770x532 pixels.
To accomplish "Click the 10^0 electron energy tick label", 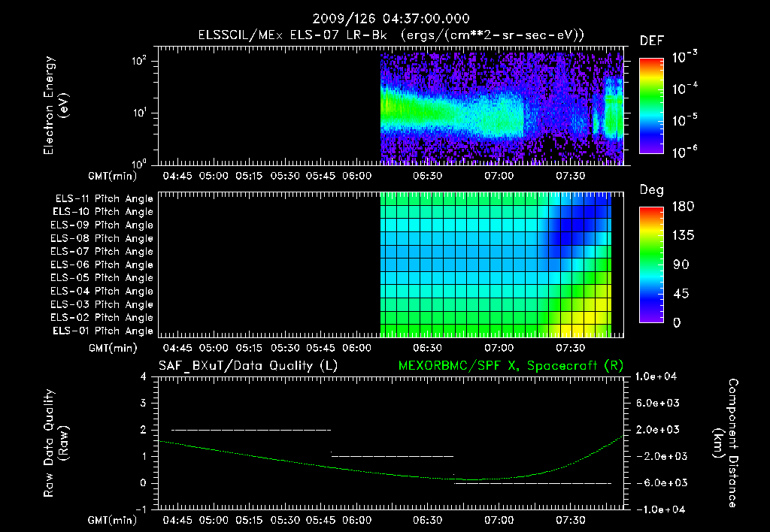I will tap(139, 163).
